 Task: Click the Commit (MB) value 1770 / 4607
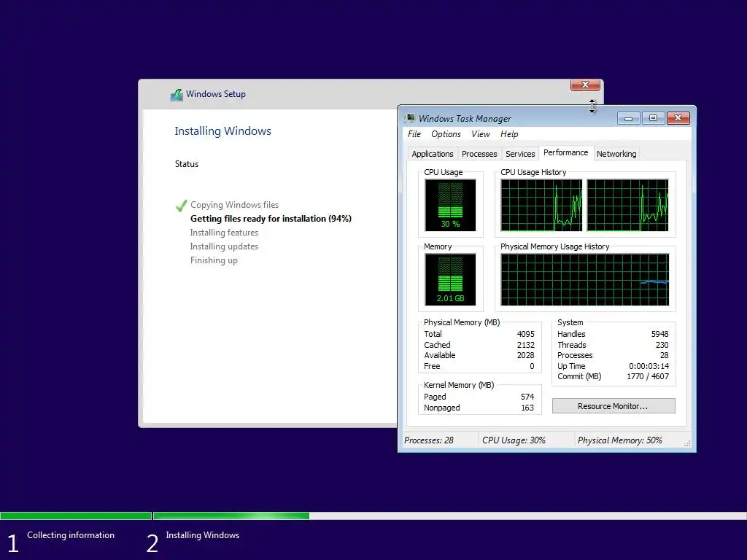(x=648, y=376)
